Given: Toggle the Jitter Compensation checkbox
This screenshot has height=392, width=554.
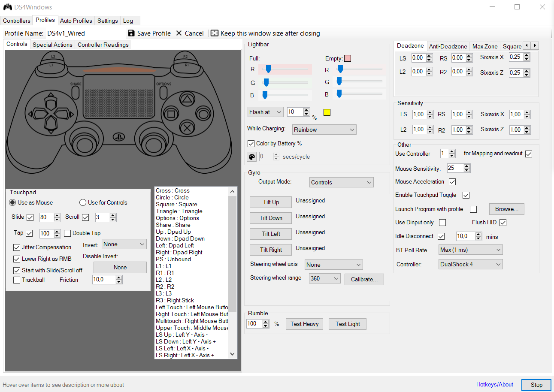Looking at the screenshot, I should click(17, 247).
